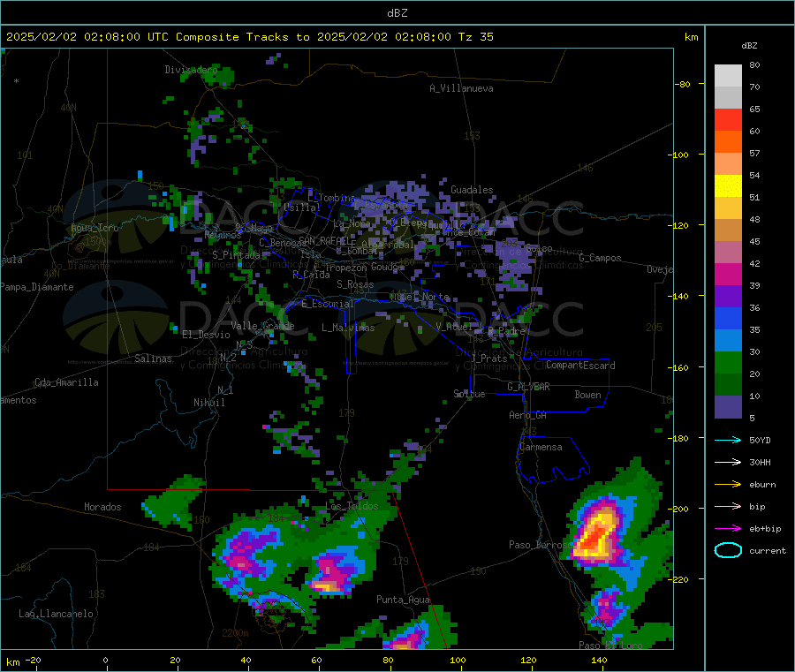Select the 'A_Villanueva' map label

(x=461, y=88)
